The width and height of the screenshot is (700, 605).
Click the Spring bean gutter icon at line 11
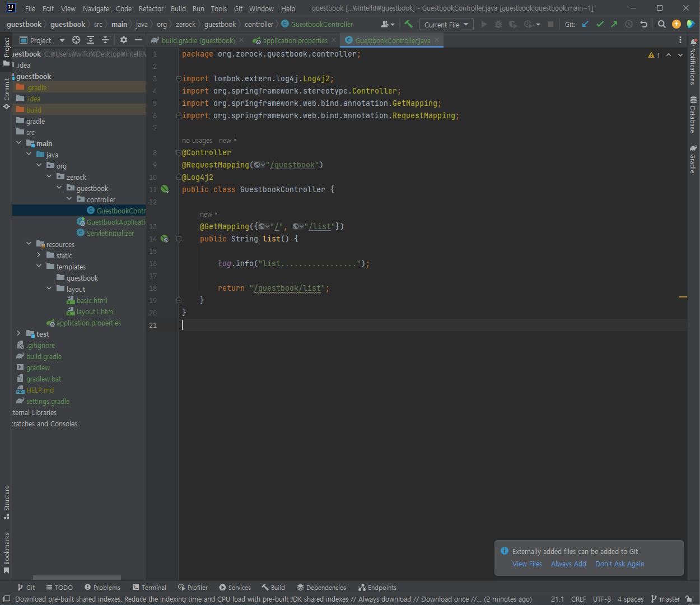[165, 189]
